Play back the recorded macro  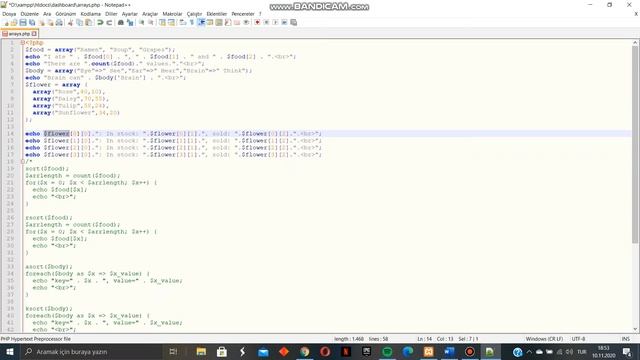(275, 22)
